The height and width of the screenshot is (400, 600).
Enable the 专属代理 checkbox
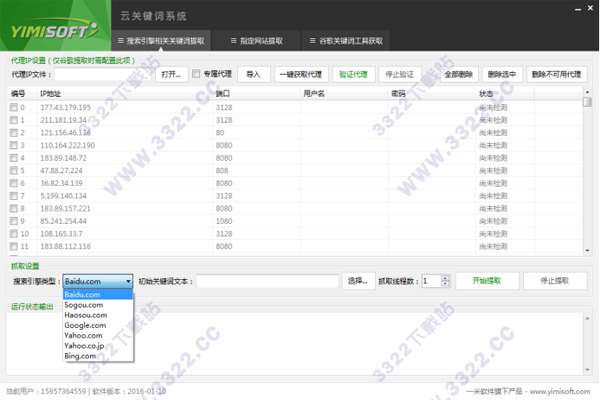click(196, 73)
